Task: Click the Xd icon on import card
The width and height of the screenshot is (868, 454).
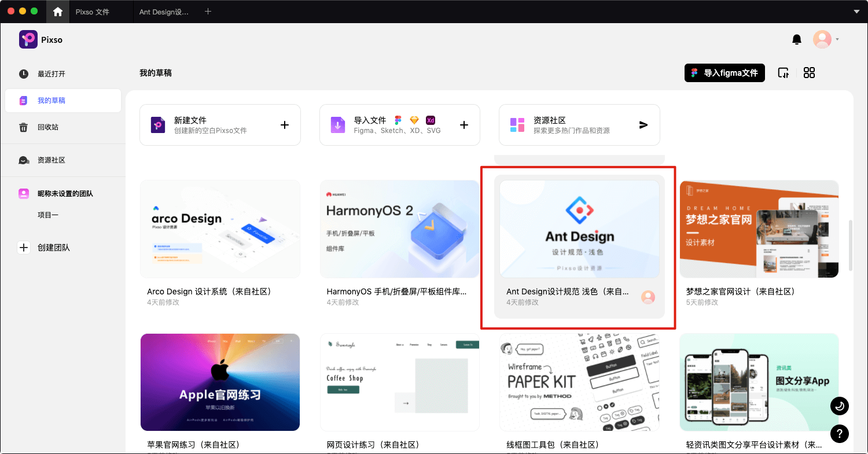Action: tap(431, 120)
